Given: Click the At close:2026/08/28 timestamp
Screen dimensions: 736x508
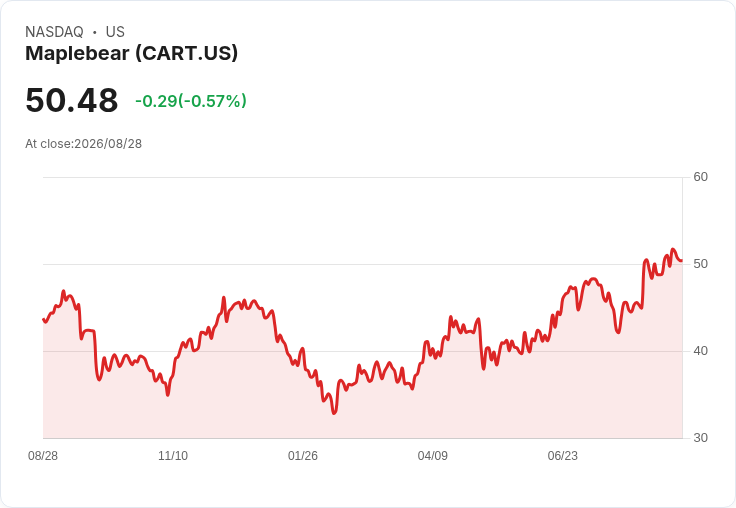Looking at the screenshot, I should tap(84, 144).
